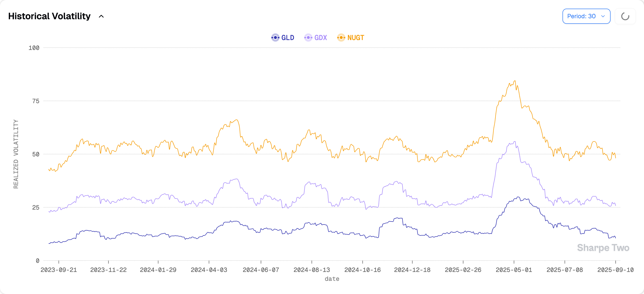Toggle NUGT series visibility label
Screen dimensions: 644x294
tap(356, 38)
